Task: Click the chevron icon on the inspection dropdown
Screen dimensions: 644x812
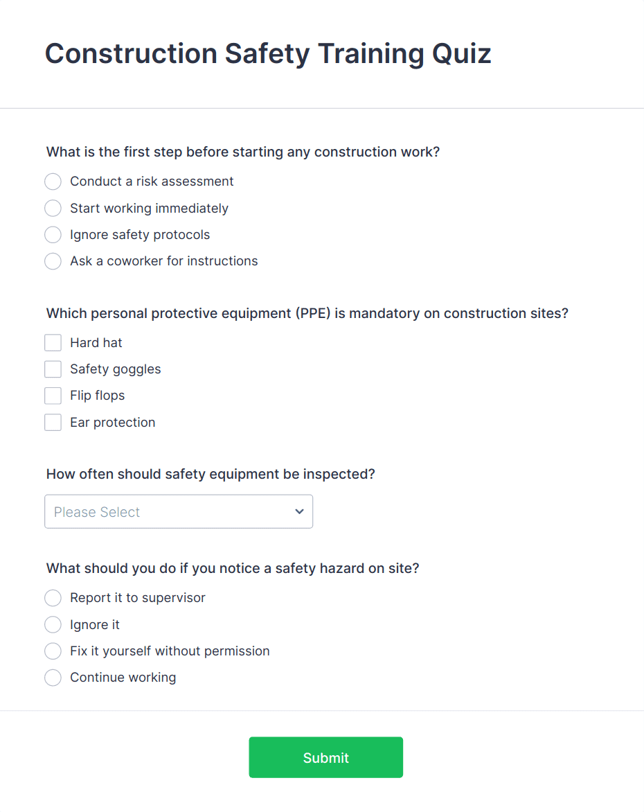Action: pyautogui.click(x=299, y=511)
